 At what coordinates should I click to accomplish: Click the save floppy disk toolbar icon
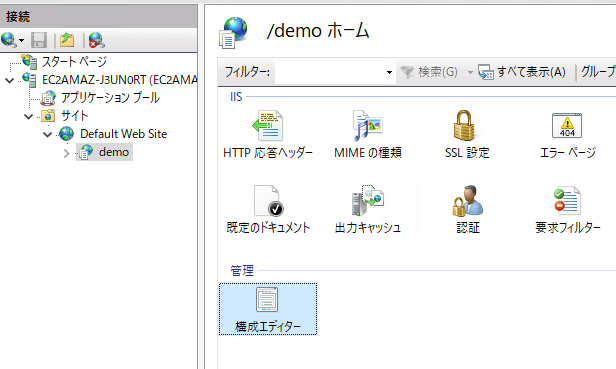[x=39, y=40]
